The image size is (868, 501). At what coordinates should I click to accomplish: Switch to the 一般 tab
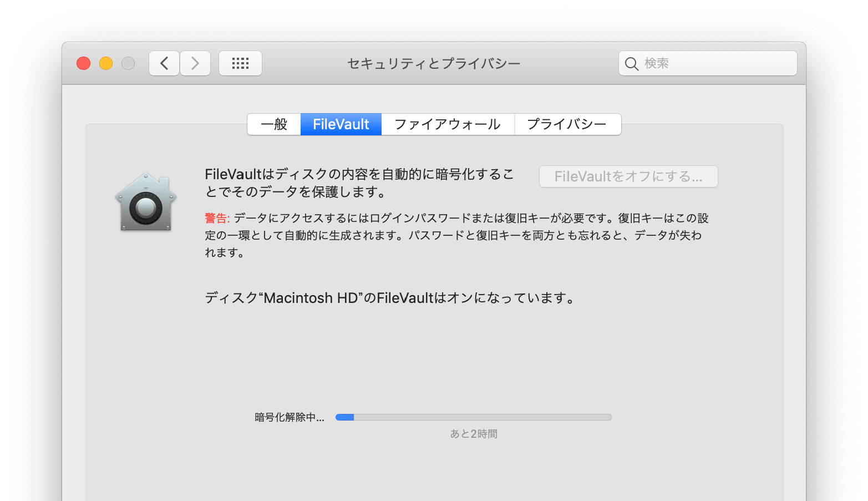pos(273,124)
